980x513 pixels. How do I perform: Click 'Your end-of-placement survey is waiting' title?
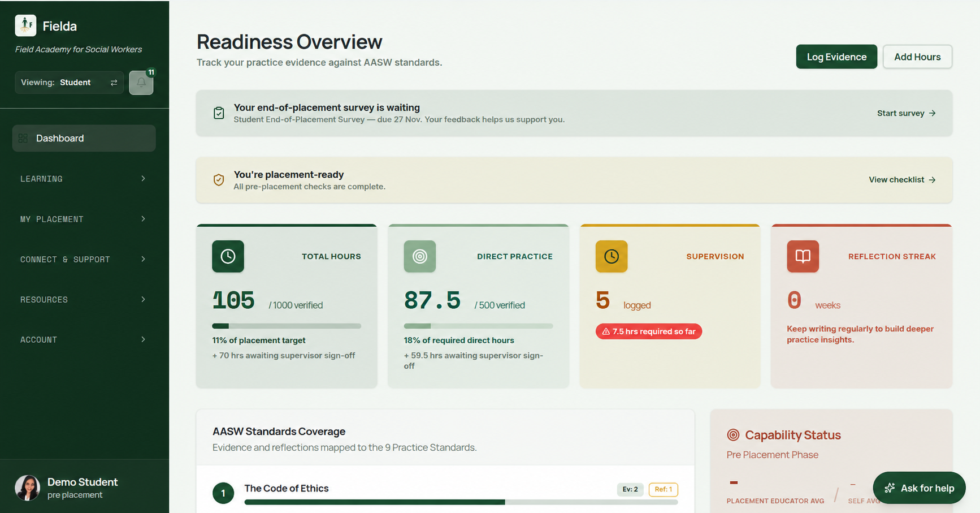(x=327, y=107)
